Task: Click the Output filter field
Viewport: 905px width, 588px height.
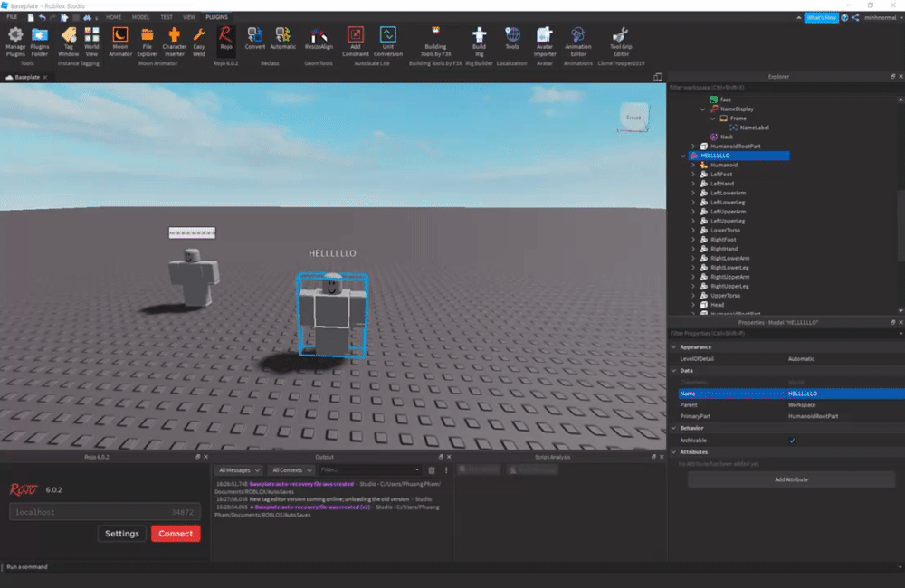Action: [370, 470]
